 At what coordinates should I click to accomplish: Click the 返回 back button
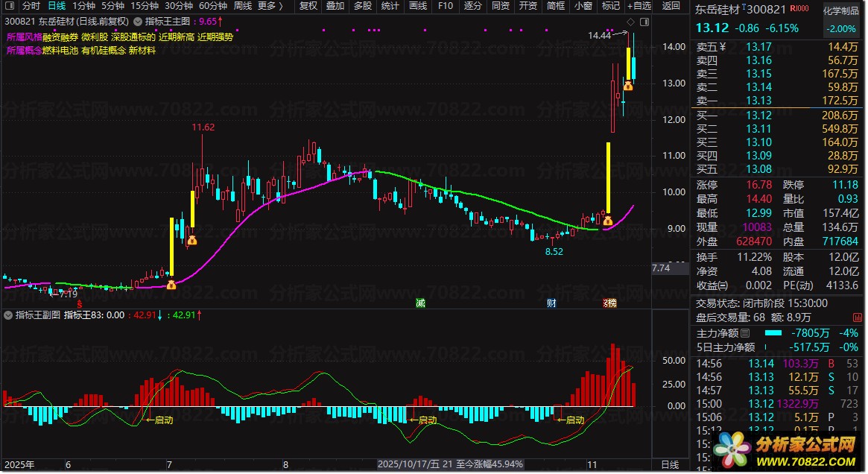coord(671,5)
